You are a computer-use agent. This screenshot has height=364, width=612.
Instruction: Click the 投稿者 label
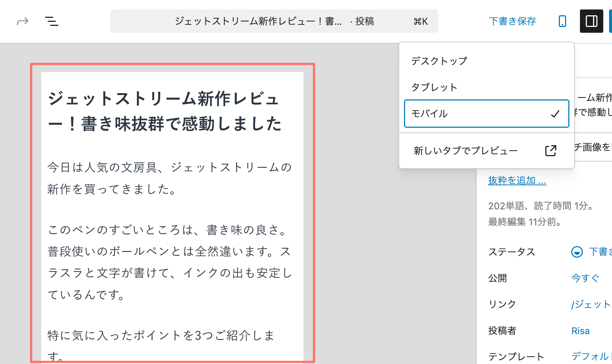tap(502, 331)
